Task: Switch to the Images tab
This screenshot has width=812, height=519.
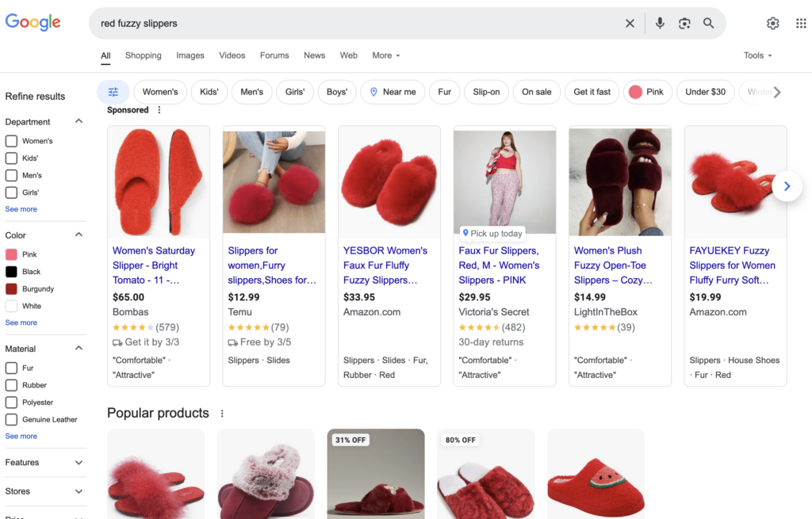Action: point(190,55)
